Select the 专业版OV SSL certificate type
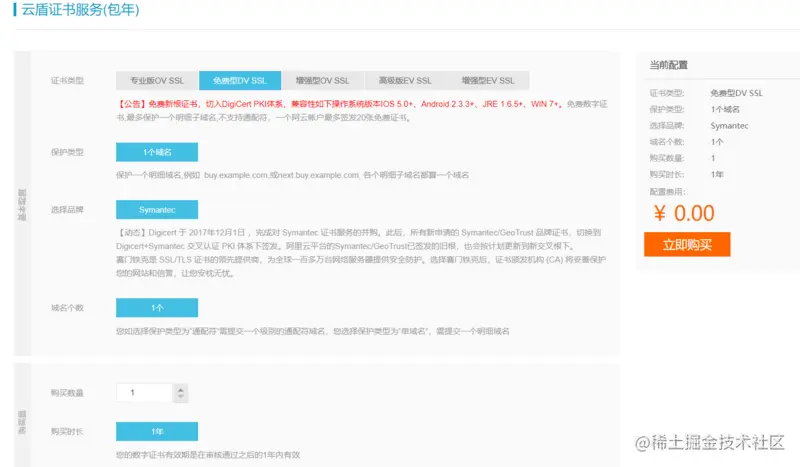 [157, 81]
